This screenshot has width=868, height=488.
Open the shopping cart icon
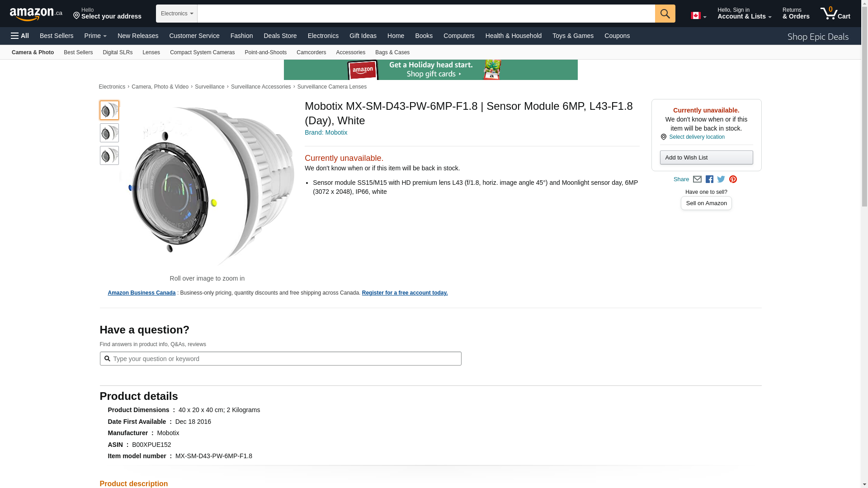point(835,14)
